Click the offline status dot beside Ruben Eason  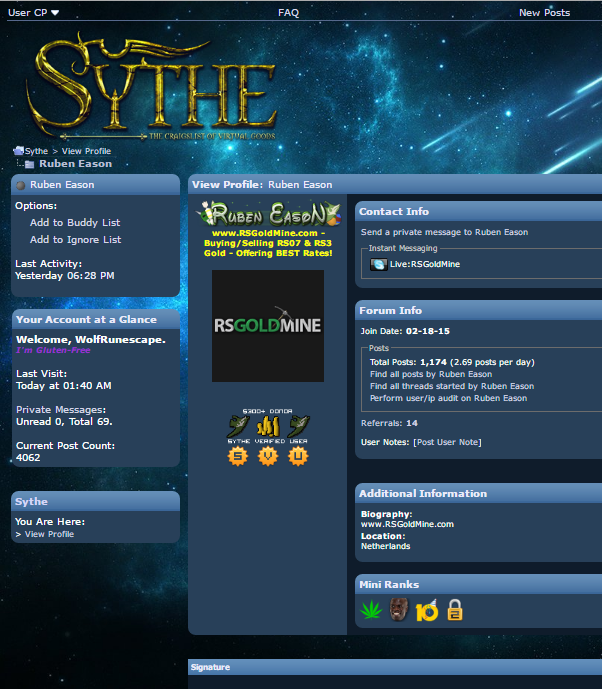pos(21,185)
